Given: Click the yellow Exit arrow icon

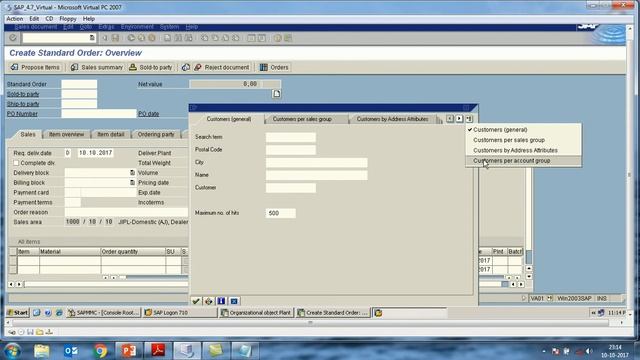Looking at the screenshot, I should (x=141, y=38).
